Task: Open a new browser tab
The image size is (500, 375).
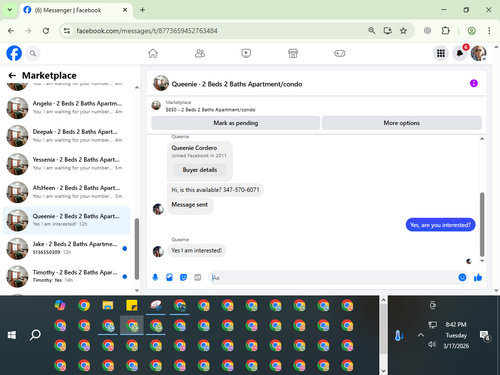Action: pyautogui.click(x=142, y=10)
